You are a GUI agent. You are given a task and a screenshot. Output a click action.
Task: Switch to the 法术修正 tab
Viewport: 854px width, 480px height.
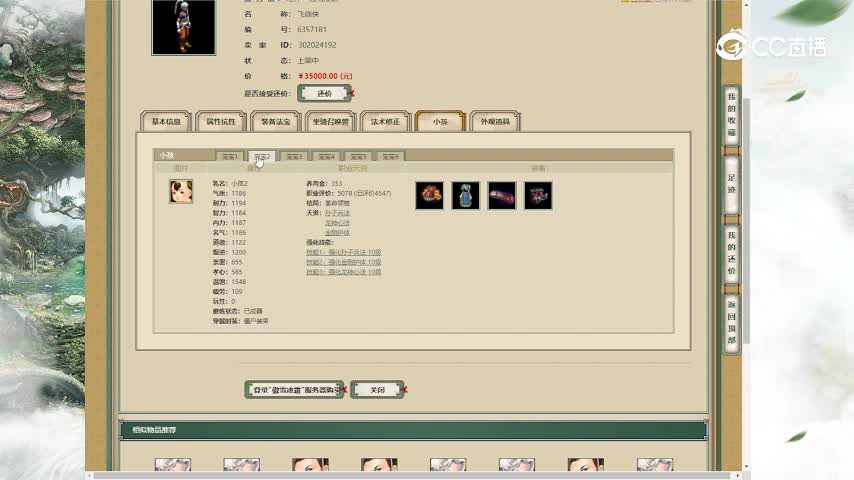point(385,122)
